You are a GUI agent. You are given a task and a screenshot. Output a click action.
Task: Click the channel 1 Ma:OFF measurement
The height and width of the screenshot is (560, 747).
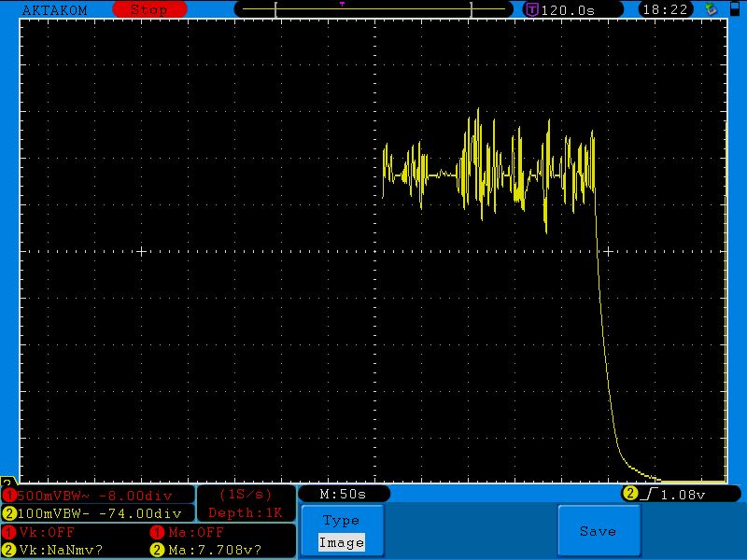pos(188,532)
